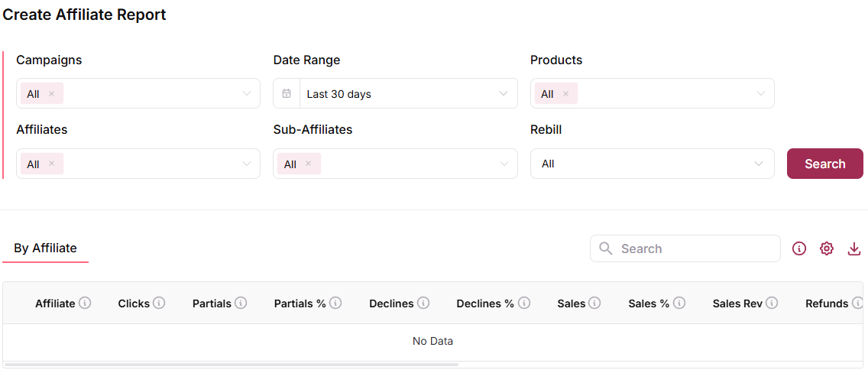Sort by the Clicks column header
This screenshot has width=868, height=370.
pos(134,303)
